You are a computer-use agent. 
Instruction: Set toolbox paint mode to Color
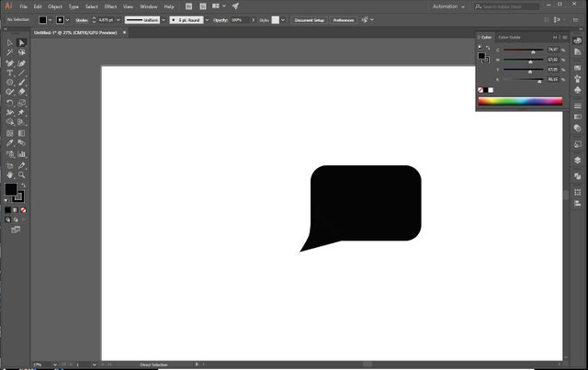8,210
